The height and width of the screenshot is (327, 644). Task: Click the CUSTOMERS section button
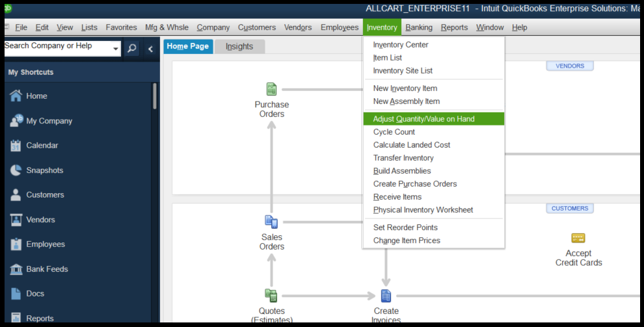570,209
